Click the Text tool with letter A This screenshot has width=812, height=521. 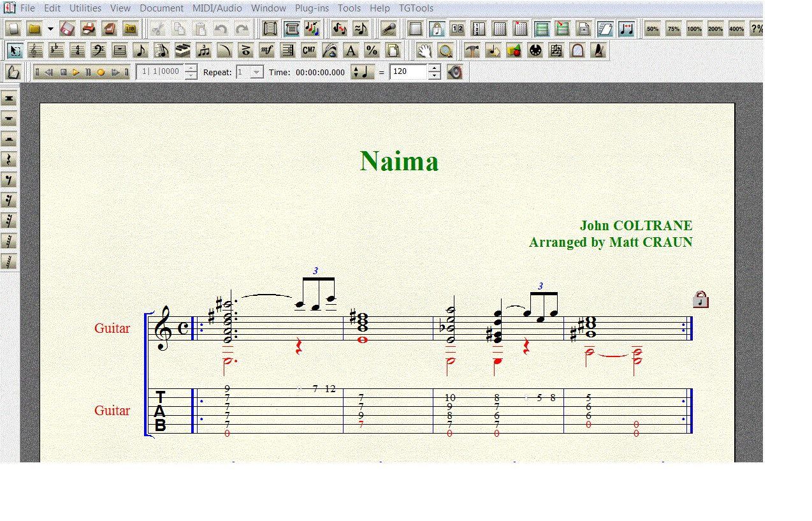point(351,50)
